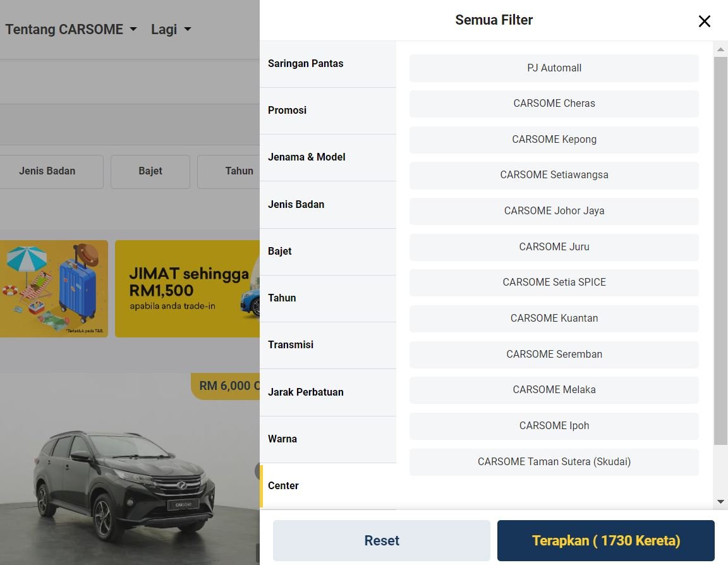
Task: Open the Transmisi filter category
Action: [x=327, y=345]
